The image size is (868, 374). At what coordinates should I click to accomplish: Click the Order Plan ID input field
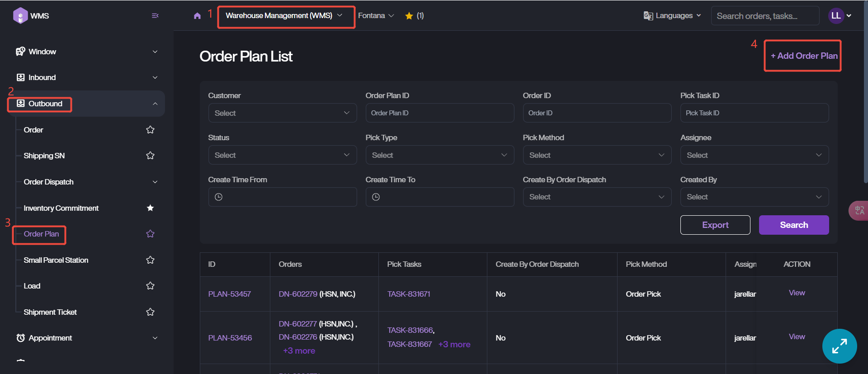tap(439, 113)
